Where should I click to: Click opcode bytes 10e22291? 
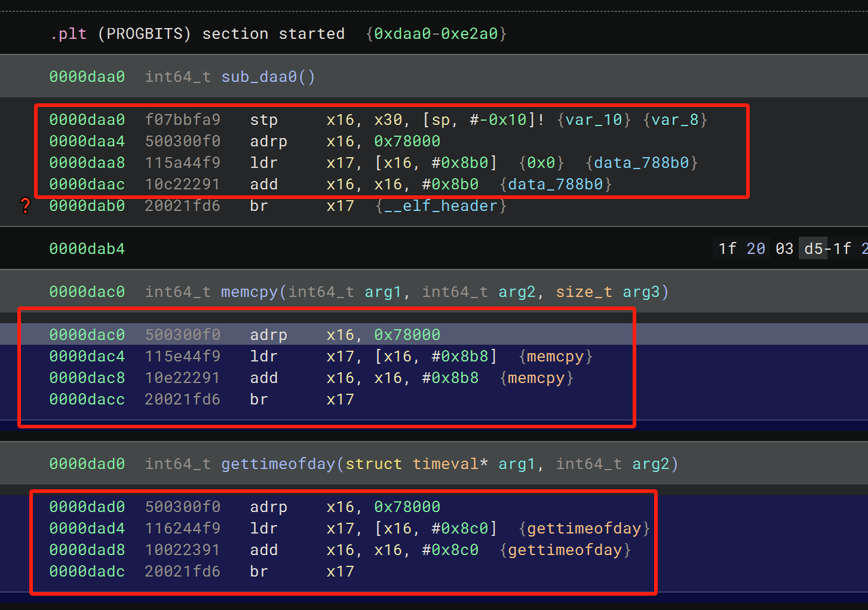[x=183, y=378]
